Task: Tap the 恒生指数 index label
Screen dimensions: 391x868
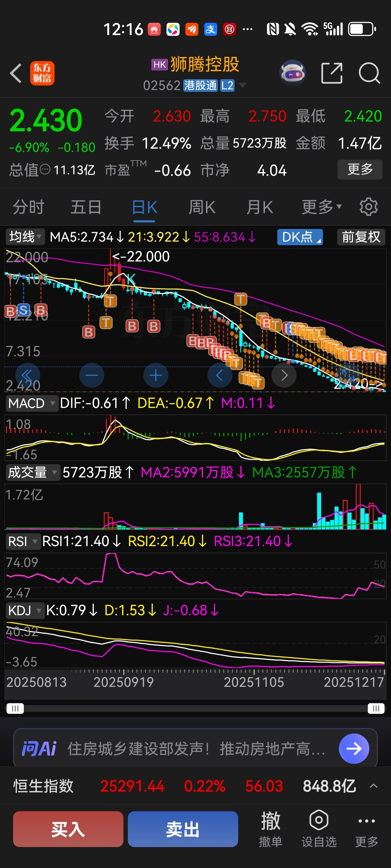Action: [43, 786]
